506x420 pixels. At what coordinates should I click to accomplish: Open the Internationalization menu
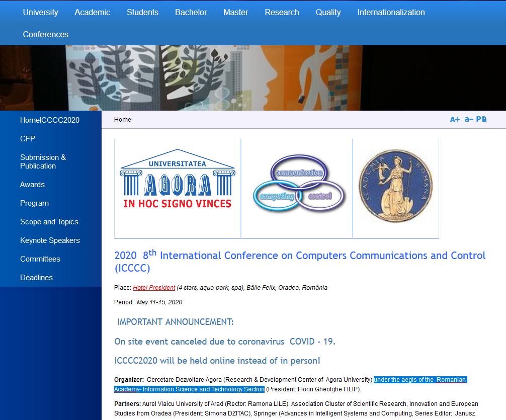tap(391, 12)
